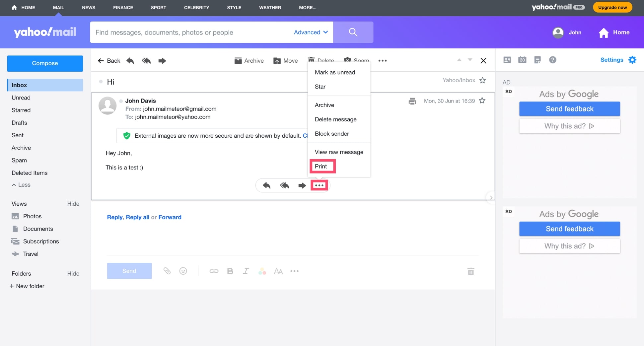644x346 pixels.
Task: Insert an emoji with the smiley icon
Action: [183, 271]
